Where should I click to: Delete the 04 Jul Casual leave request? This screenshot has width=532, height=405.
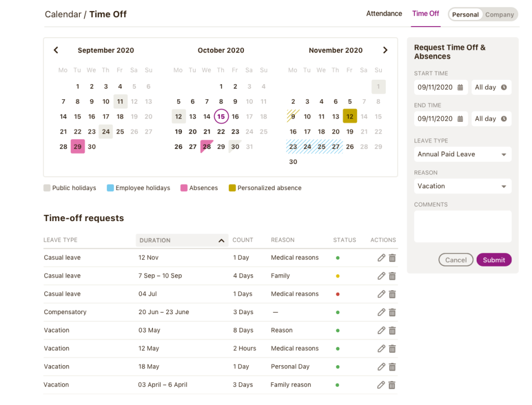(x=392, y=294)
